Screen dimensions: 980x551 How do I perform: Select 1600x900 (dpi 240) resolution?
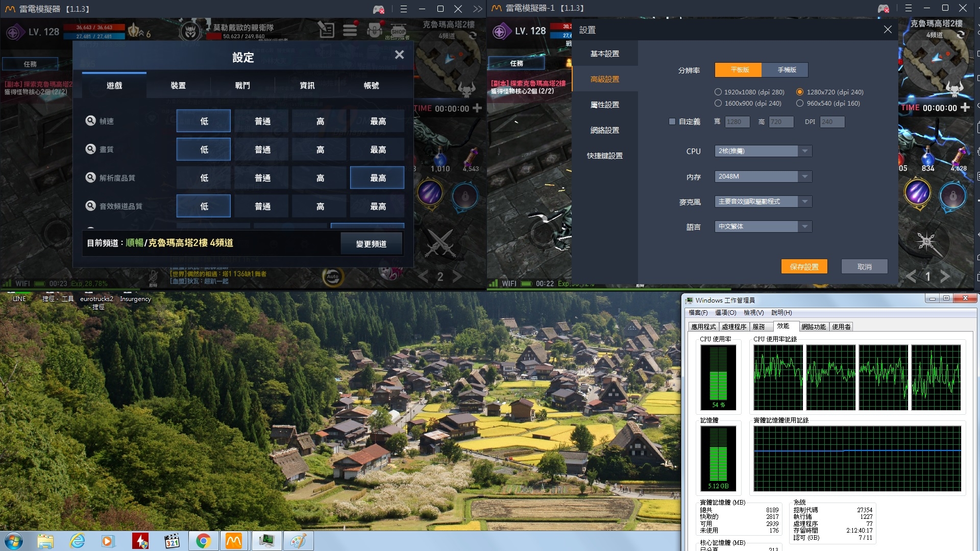pos(748,103)
